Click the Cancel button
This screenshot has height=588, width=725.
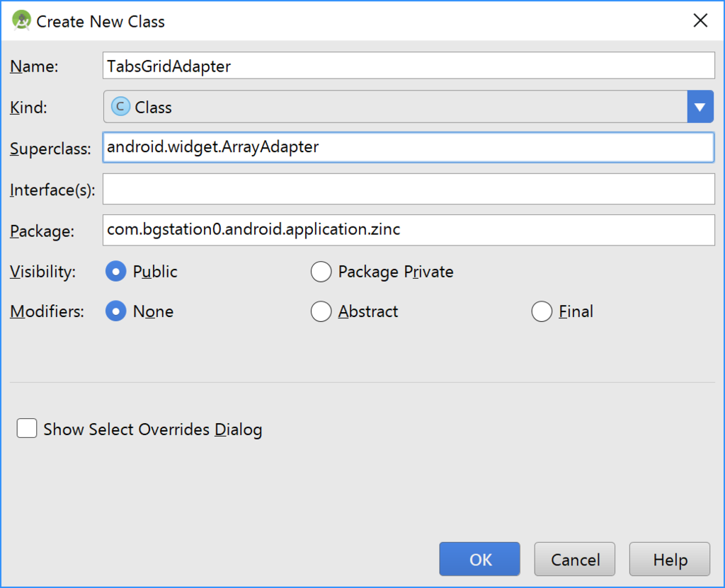(x=576, y=560)
